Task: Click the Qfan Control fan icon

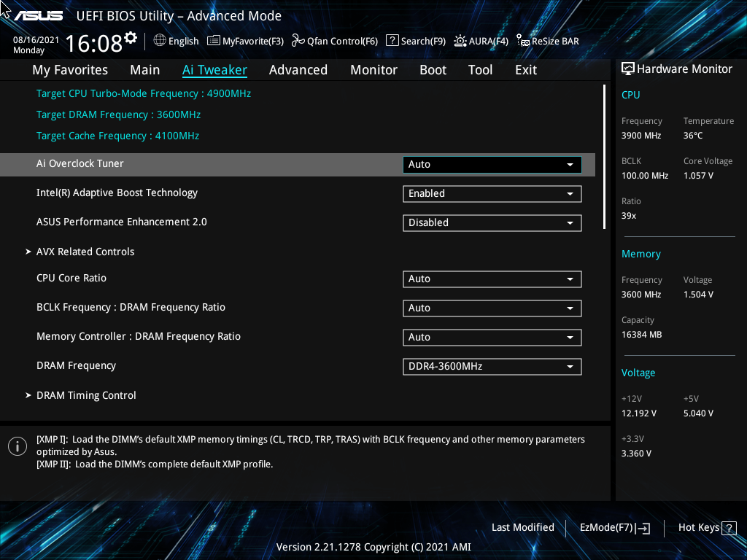Action: (x=298, y=41)
